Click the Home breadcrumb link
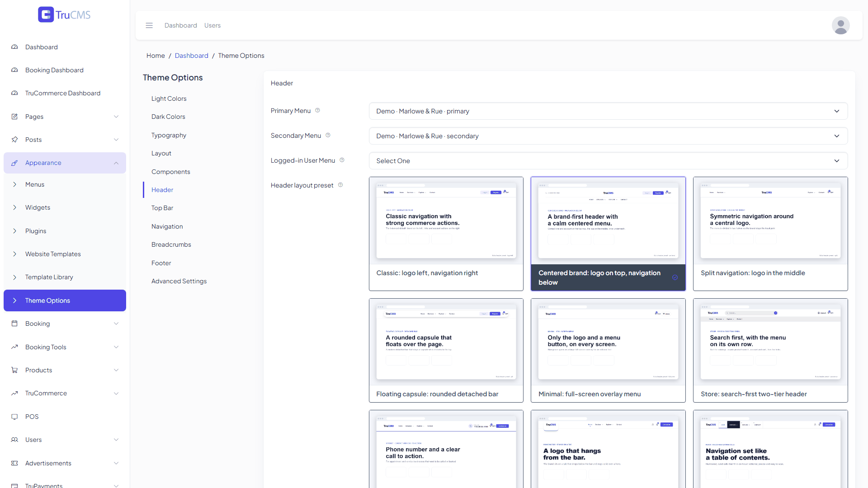The image size is (868, 488). (x=156, y=56)
